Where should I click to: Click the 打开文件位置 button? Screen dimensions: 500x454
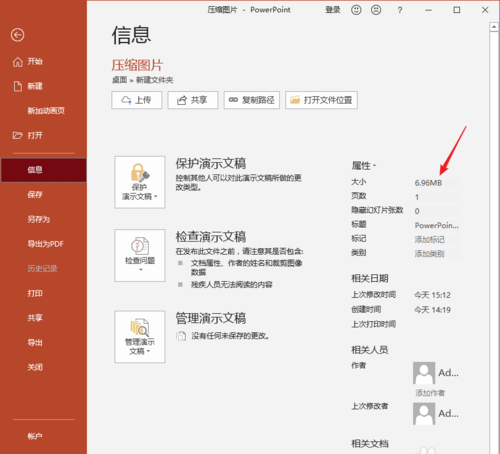tap(321, 100)
